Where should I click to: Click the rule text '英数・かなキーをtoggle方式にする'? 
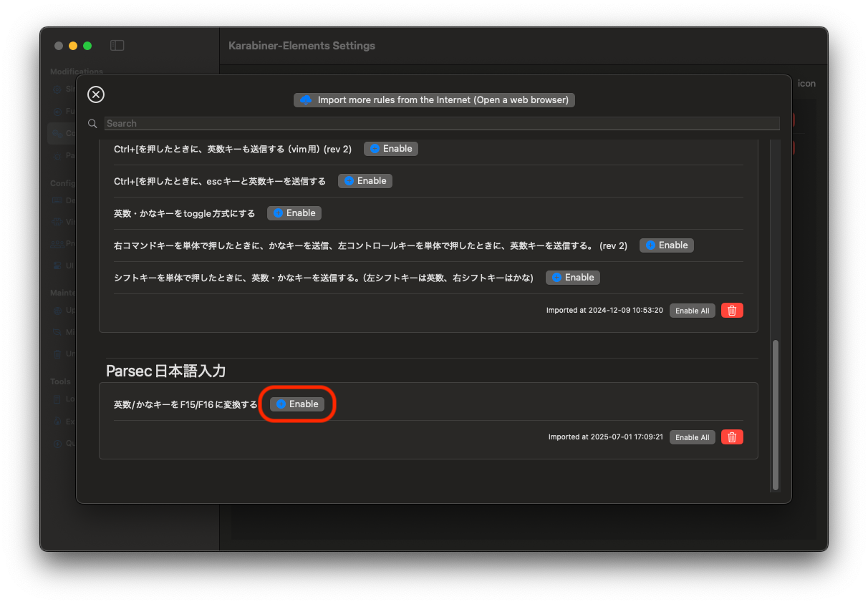(x=185, y=213)
